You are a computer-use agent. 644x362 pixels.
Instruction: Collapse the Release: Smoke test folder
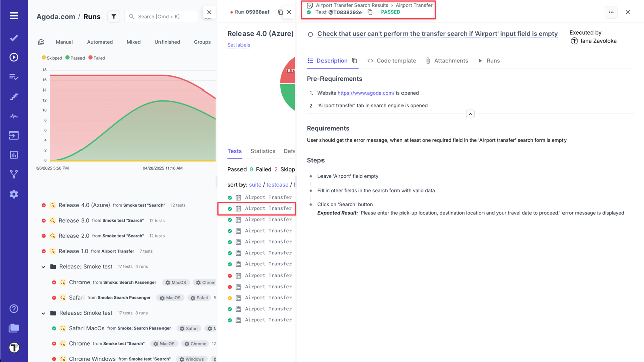(43, 266)
